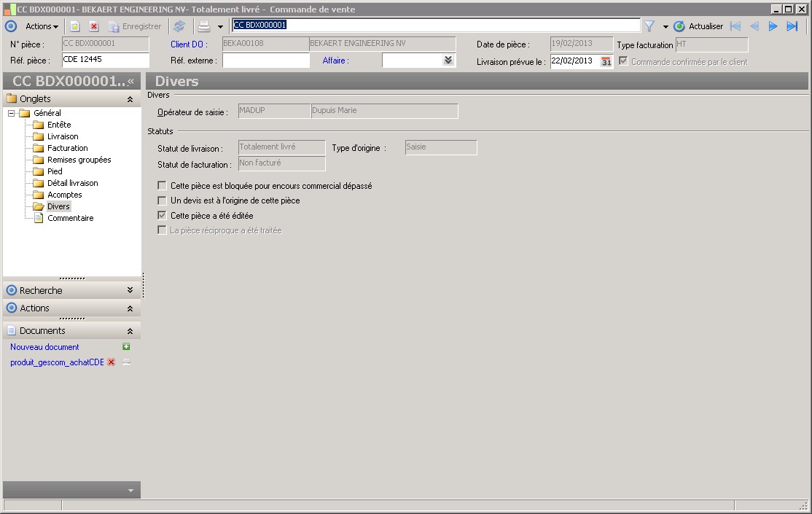Click the red delete toolbar icon
Viewport: 812px width, 514px height.
tap(94, 26)
